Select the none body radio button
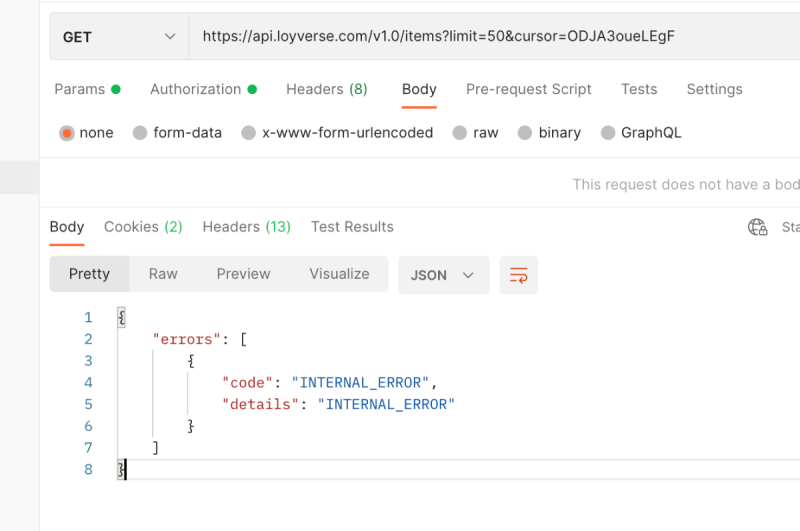800x531 pixels. (67, 133)
